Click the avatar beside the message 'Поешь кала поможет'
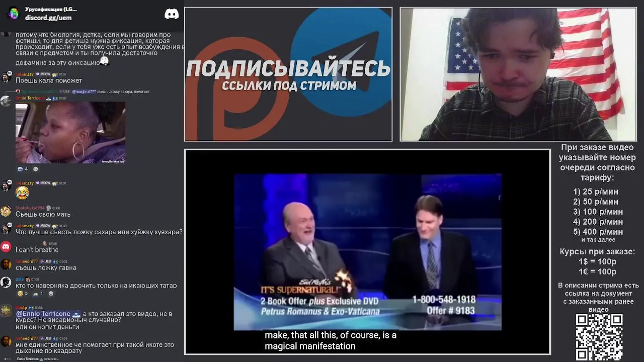This screenshot has height=362, width=644. click(x=6, y=77)
